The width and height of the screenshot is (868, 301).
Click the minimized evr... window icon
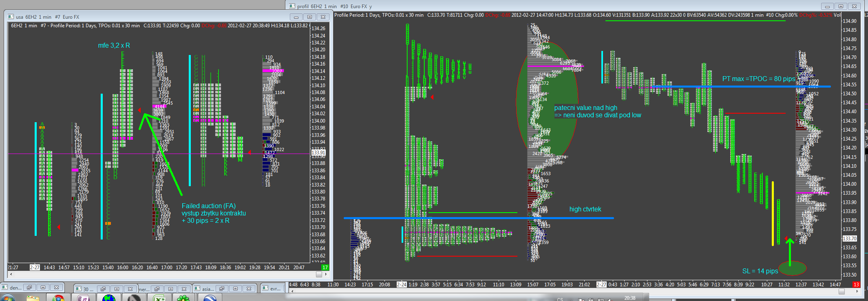[x=265, y=288]
